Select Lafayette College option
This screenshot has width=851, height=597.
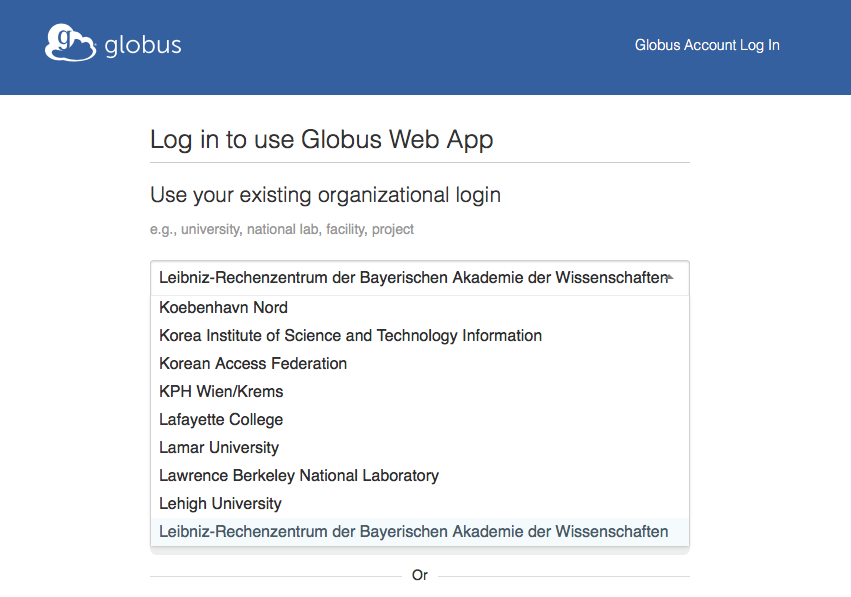(221, 420)
